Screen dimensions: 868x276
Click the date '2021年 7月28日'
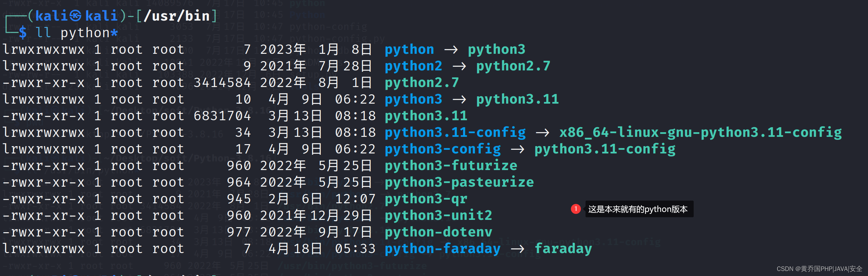[x=316, y=66]
